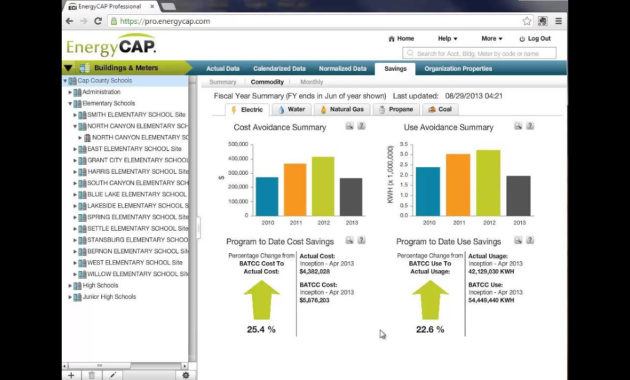The width and height of the screenshot is (630, 380).
Task: Click the edit pencil icon under the tree
Action: [112, 375]
